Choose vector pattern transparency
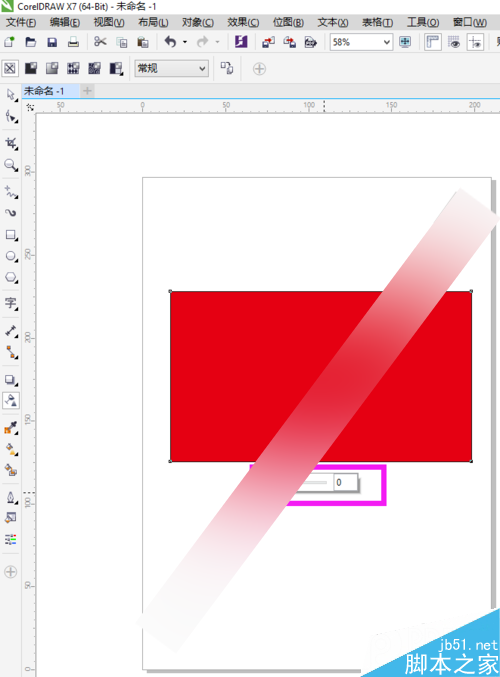 point(73,68)
